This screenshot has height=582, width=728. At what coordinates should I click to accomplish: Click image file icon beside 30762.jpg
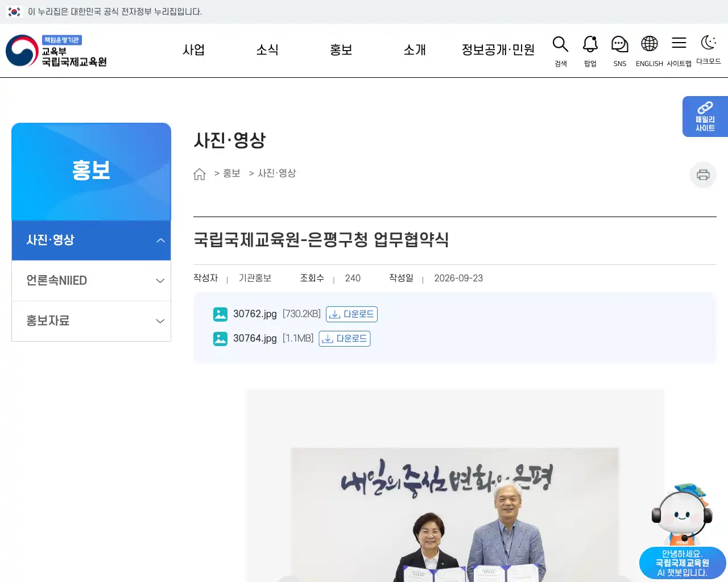point(220,314)
